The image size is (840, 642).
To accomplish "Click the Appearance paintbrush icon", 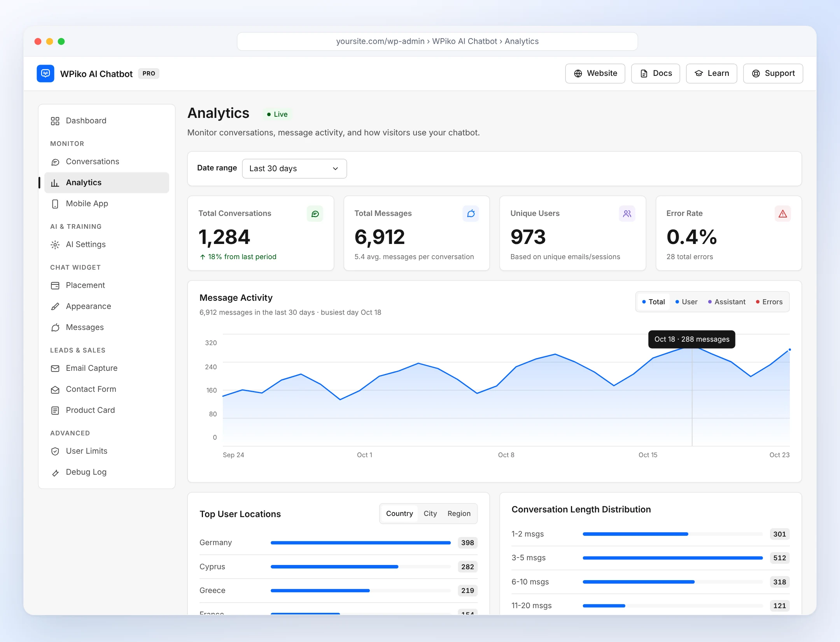I will point(55,307).
